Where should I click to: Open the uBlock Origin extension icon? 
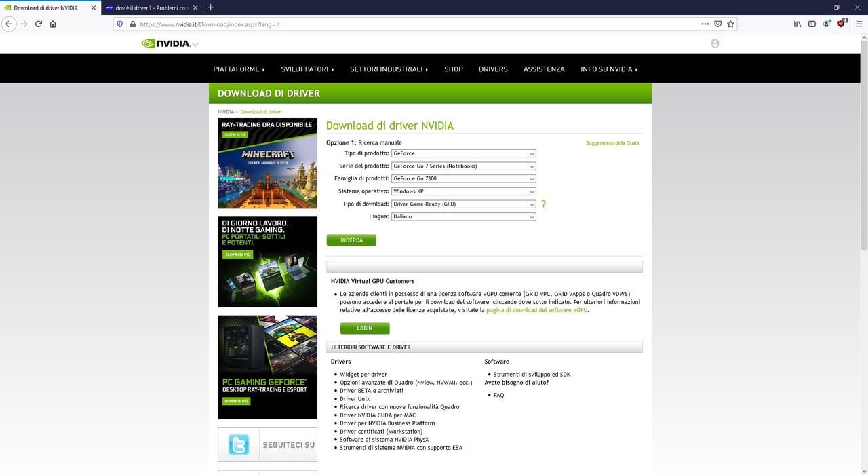[842, 24]
